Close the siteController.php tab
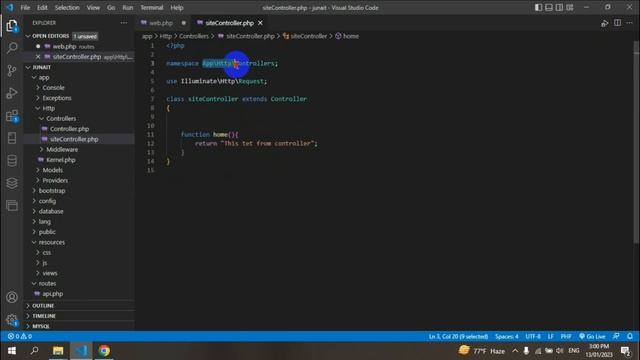The image size is (640, 360). pos(260,23)
